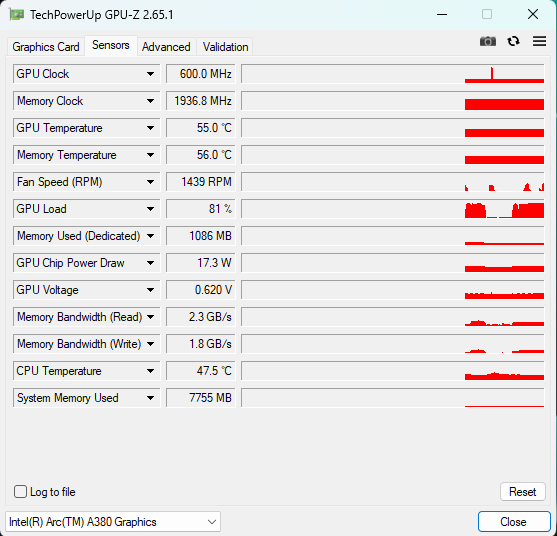Click the GPU Clock history graph
The height and width of the screenshot is (536, 557).
pyautogui.click(x=393, y=74)
